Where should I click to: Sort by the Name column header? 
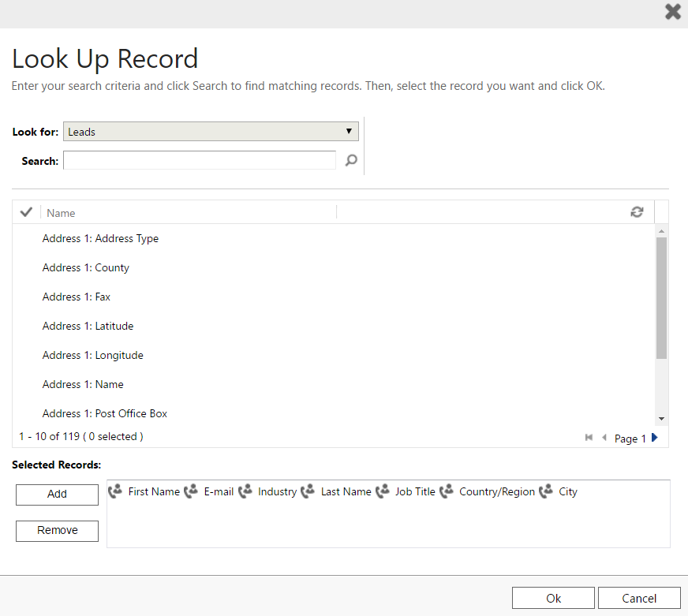(61, 213)
